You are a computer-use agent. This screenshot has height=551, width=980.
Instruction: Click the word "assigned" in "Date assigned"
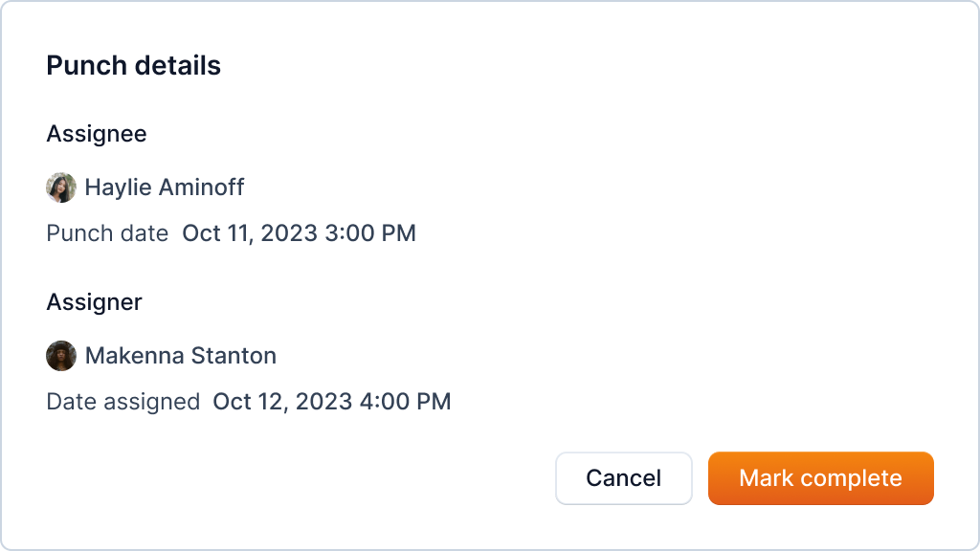pos(148,402)
